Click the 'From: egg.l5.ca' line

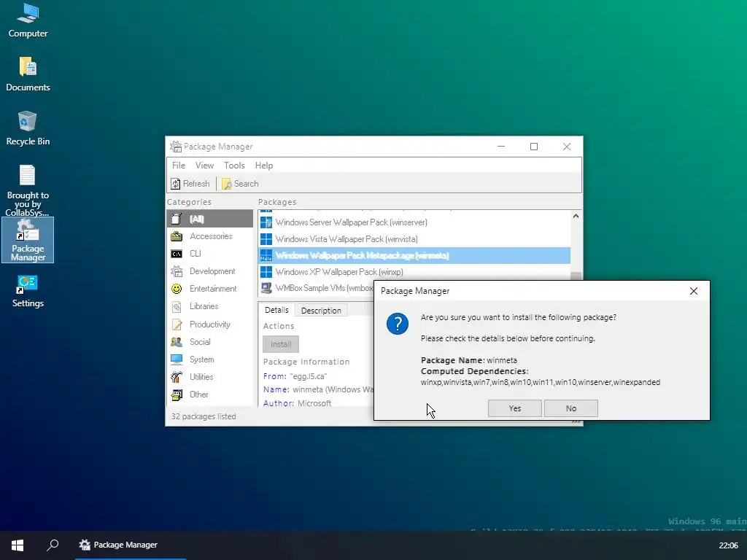[295, 376]
